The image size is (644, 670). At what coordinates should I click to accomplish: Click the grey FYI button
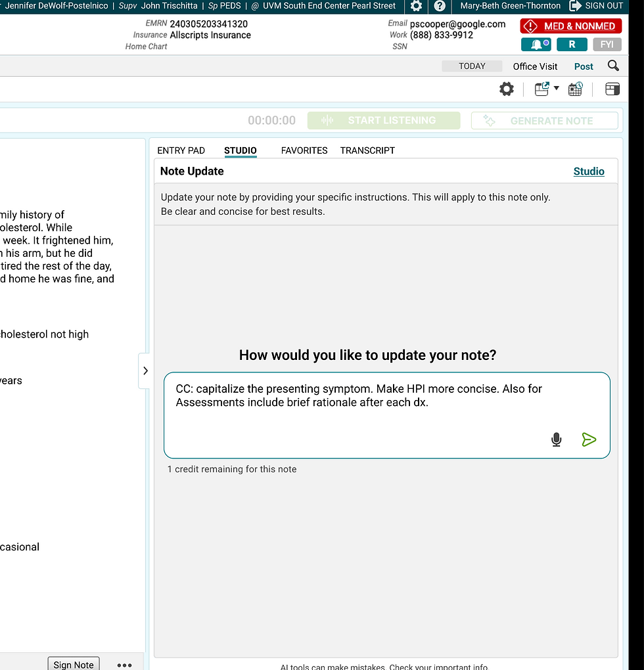[x=607, y=45]
